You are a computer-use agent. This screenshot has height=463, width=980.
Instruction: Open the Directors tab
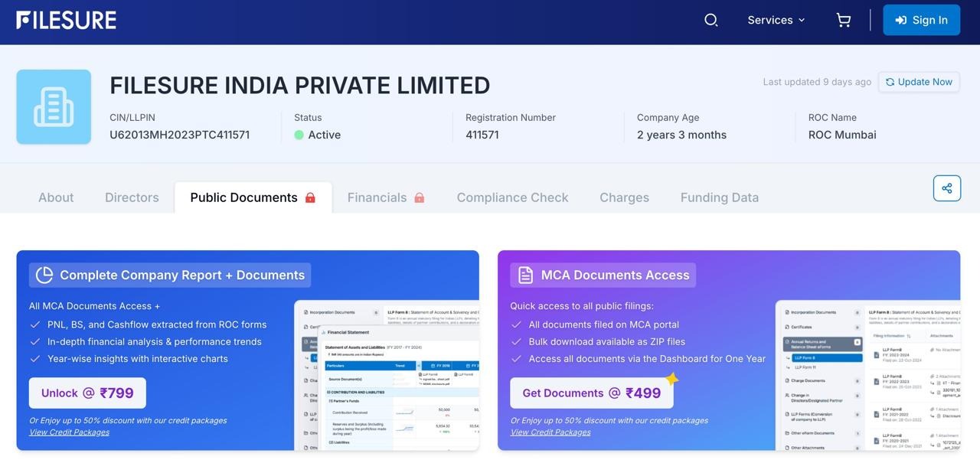132,197
